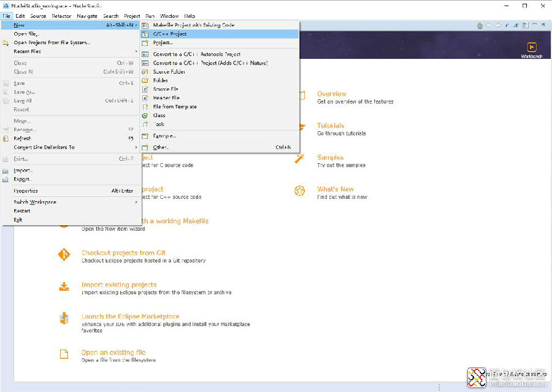Viewport: 552px width, 392px height.
Task: Click the What's New star icon
Action: pyautogui.click(x=299, y=191)
